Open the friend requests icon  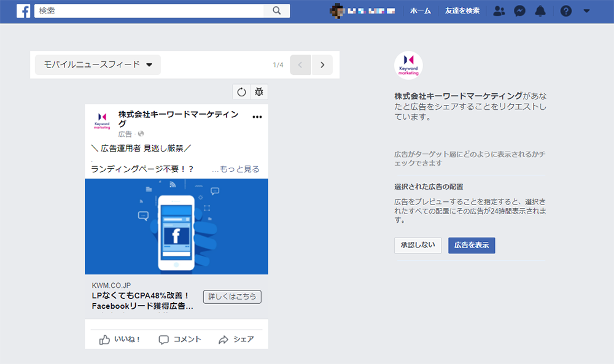[x=499, y=11]
